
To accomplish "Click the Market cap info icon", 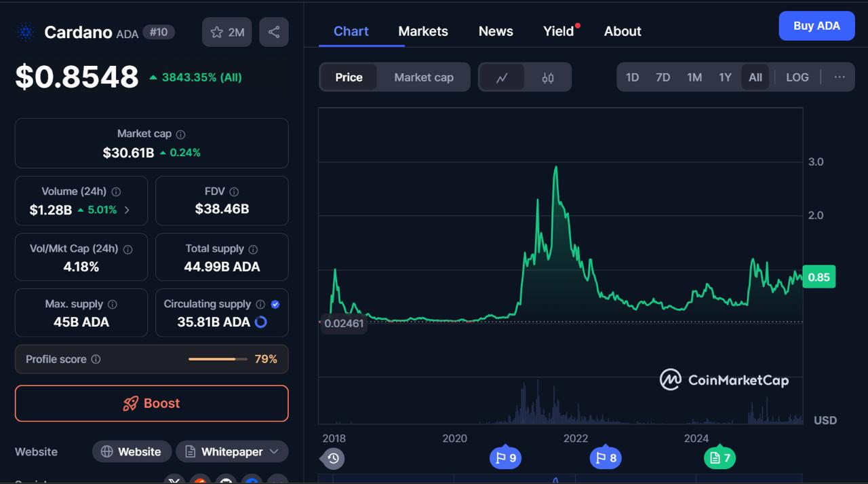I will (180, 134).
